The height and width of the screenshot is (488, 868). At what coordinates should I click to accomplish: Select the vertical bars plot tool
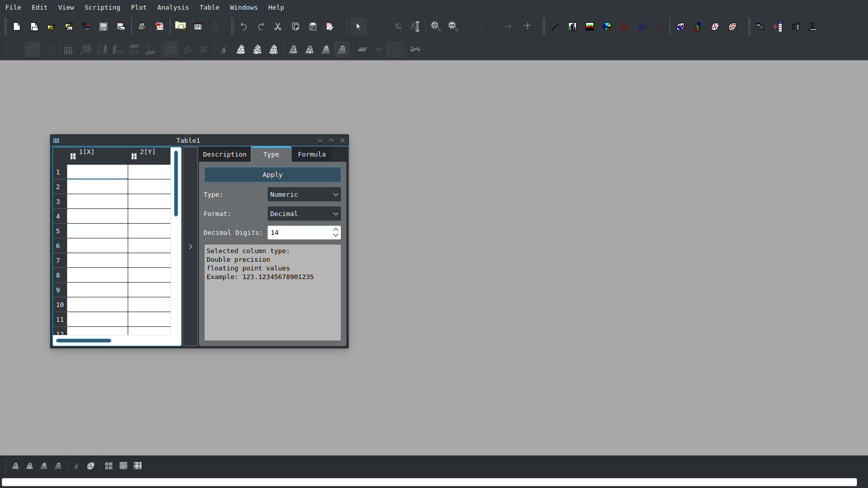571,26
